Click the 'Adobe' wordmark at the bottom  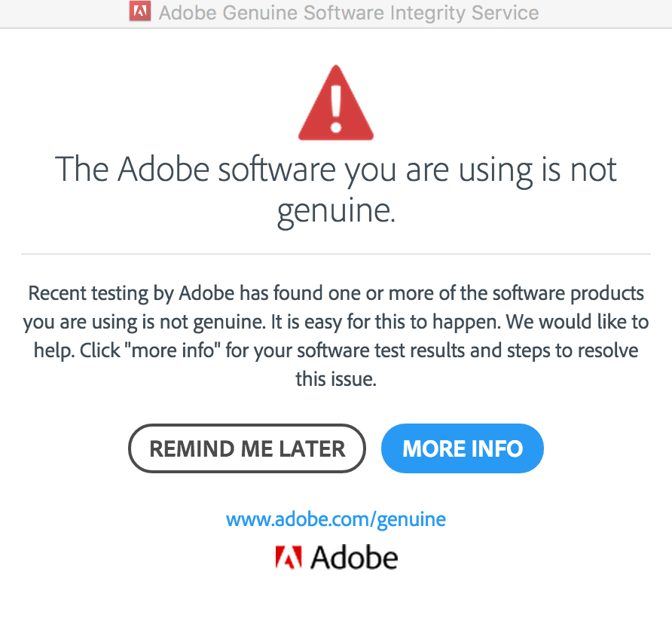(354, 558)
